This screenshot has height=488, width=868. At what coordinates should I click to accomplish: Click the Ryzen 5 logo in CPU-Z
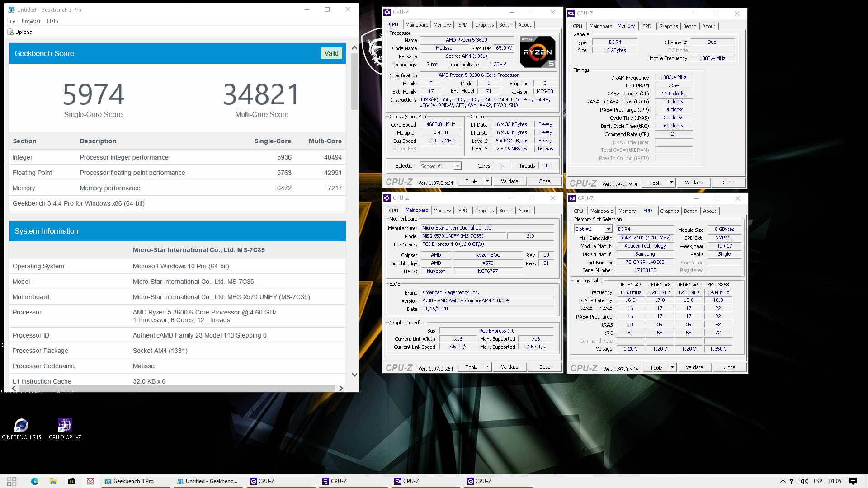pyautogui.click(x=538, y=52)
